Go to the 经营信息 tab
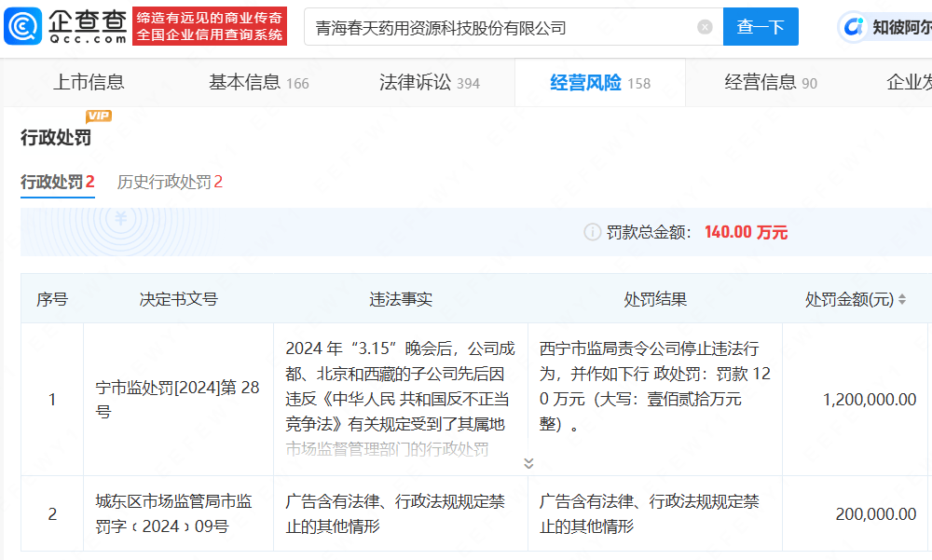932x560 pixels. 771,83
